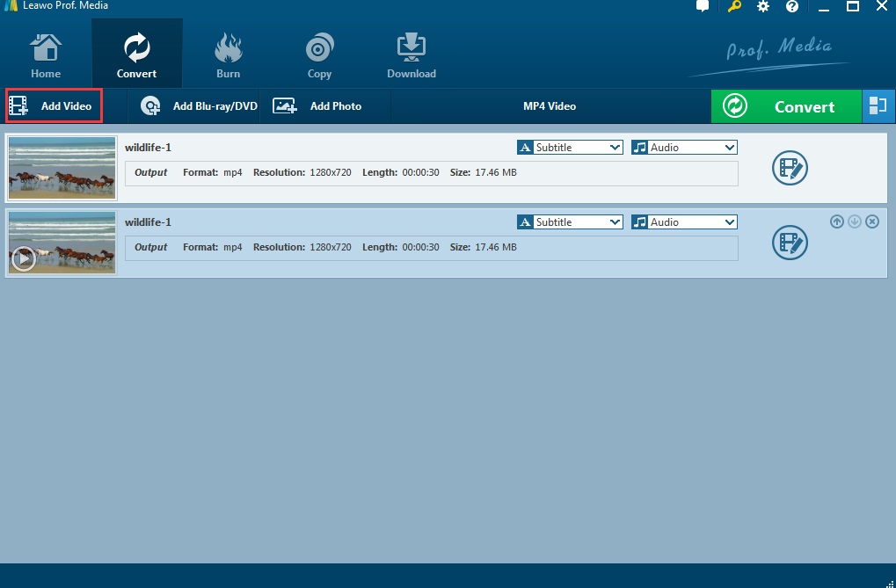This screenshot has width=896, height=588.
Task: Click the Leawo Prof. Media app logo icon
Action: (11, 6)
